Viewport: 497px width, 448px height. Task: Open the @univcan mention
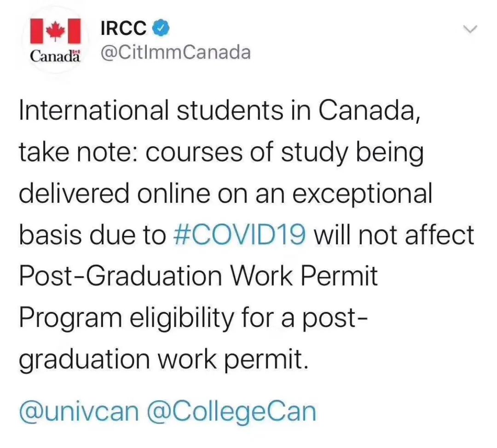[79, 412]
